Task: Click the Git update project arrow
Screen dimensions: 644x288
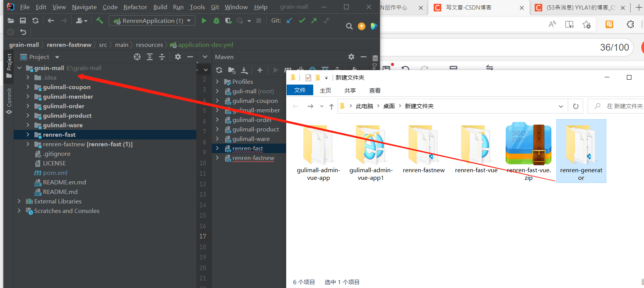Action: 289,21
